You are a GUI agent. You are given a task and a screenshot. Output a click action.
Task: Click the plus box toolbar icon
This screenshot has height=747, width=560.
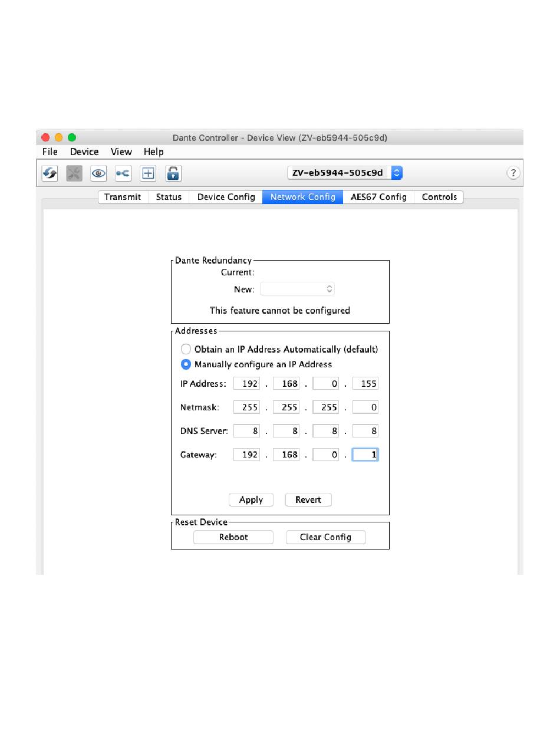pos(148,173)
